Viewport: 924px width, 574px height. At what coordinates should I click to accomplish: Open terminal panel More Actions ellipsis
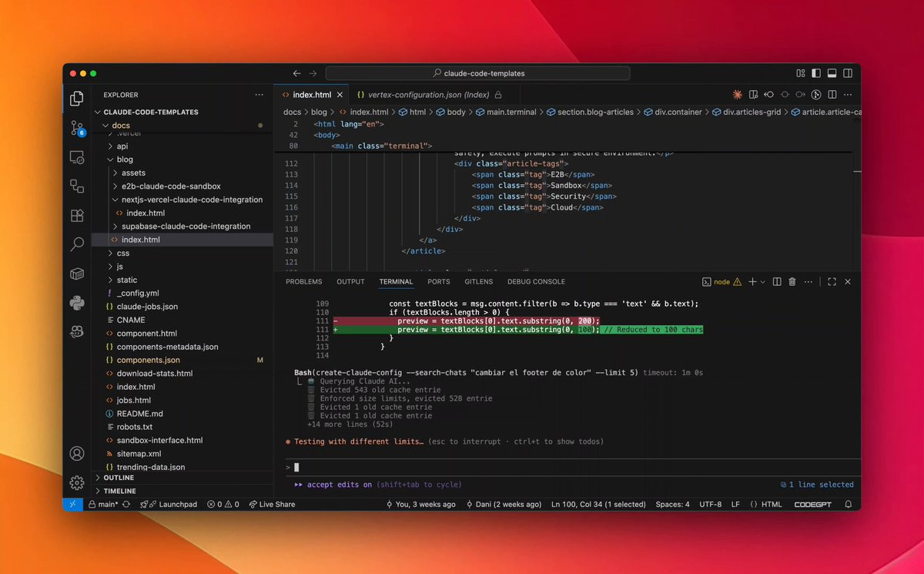pos(809,282)
